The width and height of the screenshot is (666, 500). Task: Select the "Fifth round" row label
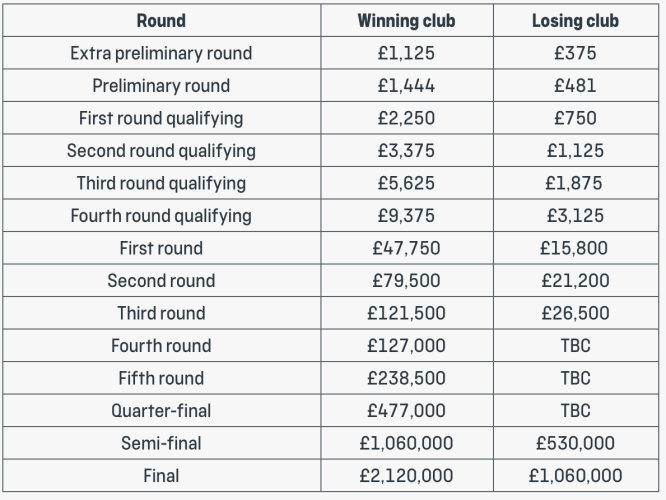coord(161,378)
